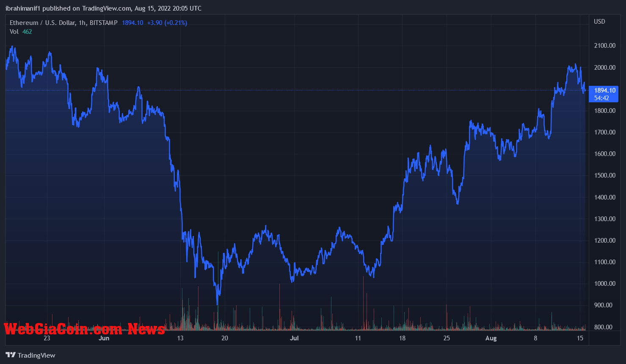
Task: Click the 8 date label on the time axis
Action: 535,338
